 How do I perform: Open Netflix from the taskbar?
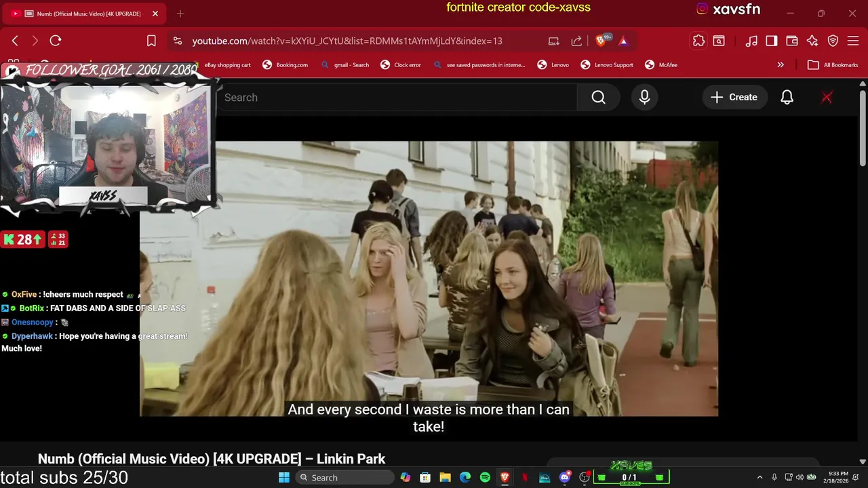pyautogui.click(x=524, y=478)
